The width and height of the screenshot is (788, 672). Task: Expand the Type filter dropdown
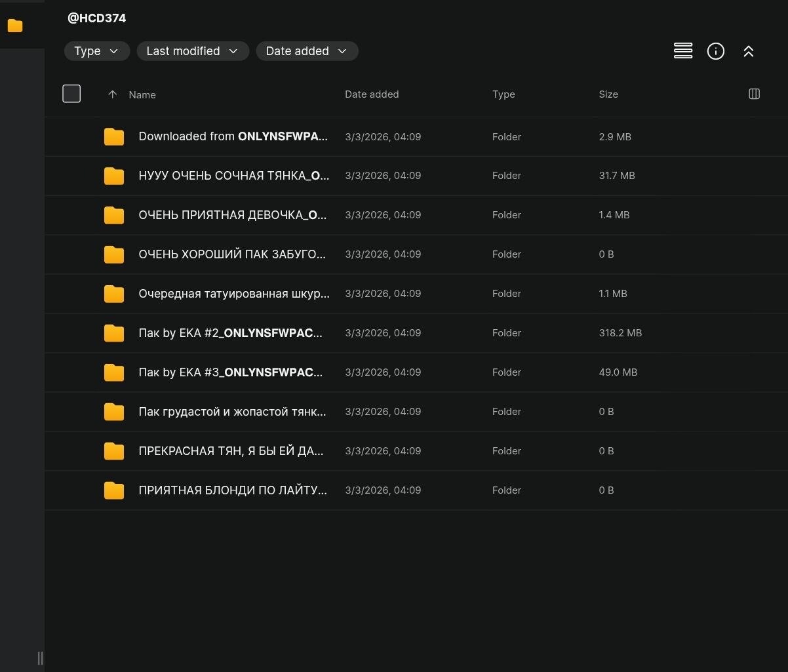click(x=96, y=51)
